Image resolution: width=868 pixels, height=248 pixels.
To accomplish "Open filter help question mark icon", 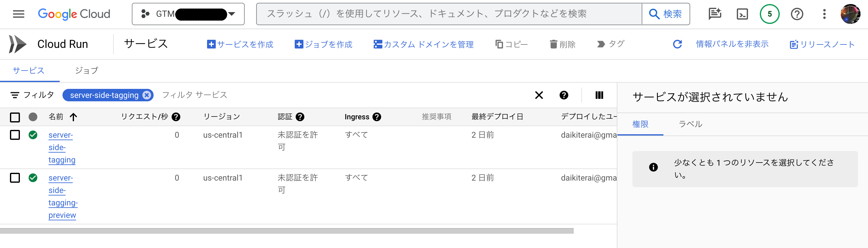I will 564,95.
